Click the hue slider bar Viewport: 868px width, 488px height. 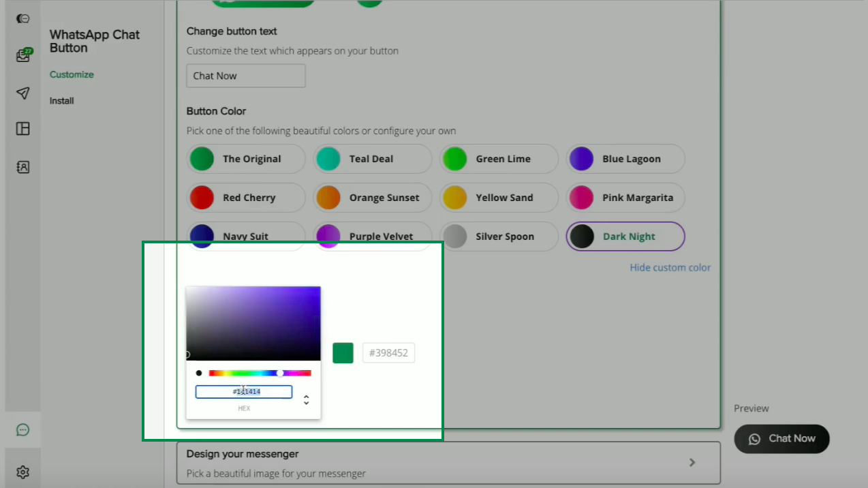pyautogui.click(x=260, y=373)
